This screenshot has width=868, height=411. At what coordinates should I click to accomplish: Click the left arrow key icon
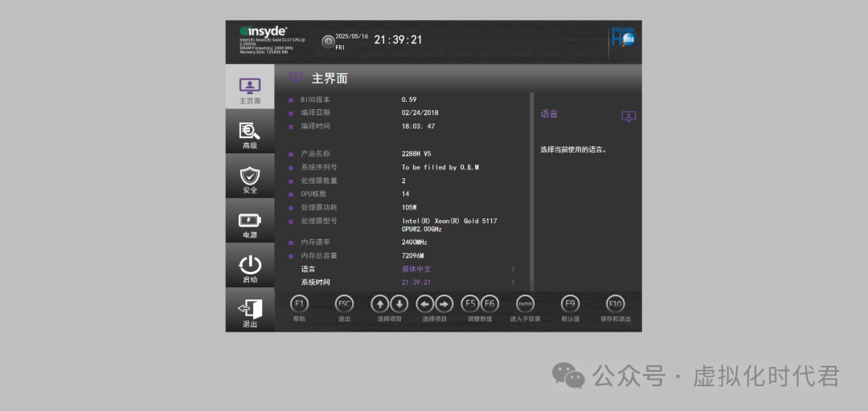click(x=424, y=303)
